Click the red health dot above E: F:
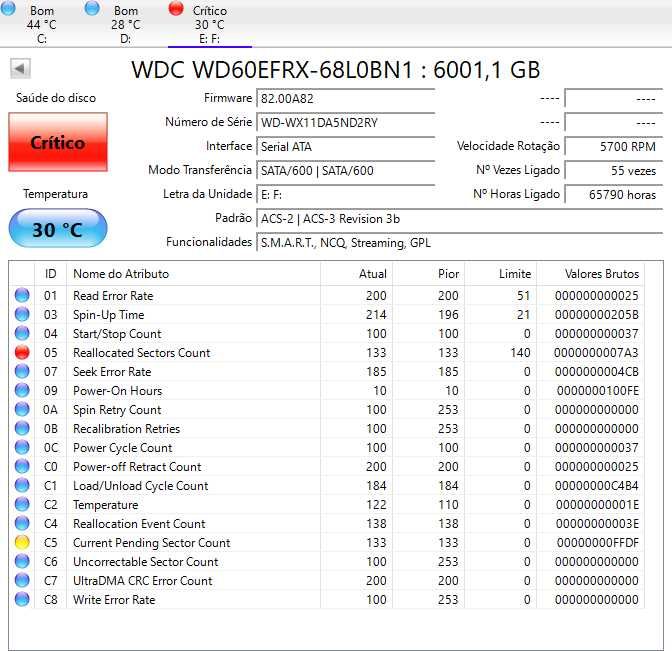 pos(176,8)
